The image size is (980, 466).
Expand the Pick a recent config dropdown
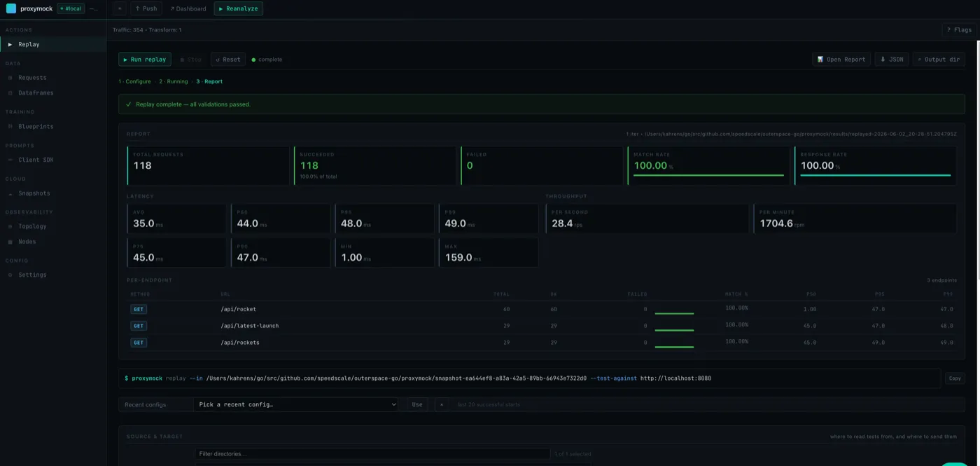click(x=296, y=404)
